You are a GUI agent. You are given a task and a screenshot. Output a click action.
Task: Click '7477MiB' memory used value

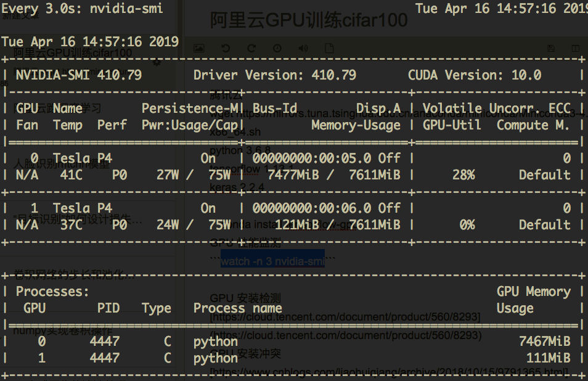click(x=293, y=174)
